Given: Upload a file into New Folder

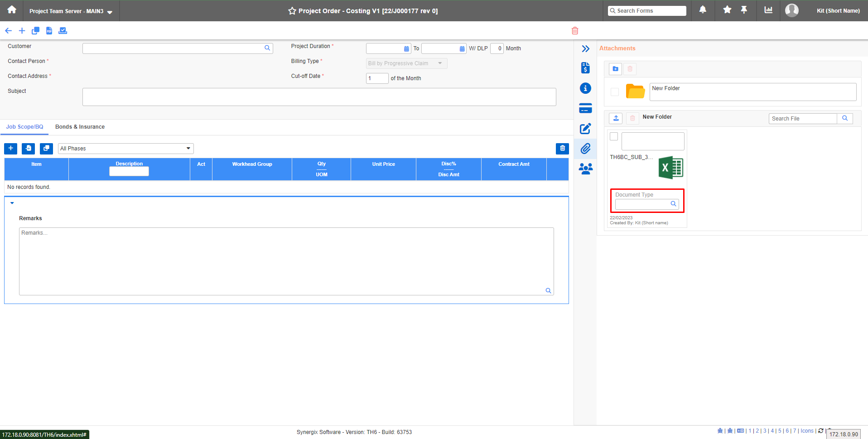Looking at the screenshot, I should pyautogui.click(x=615, y=118).
